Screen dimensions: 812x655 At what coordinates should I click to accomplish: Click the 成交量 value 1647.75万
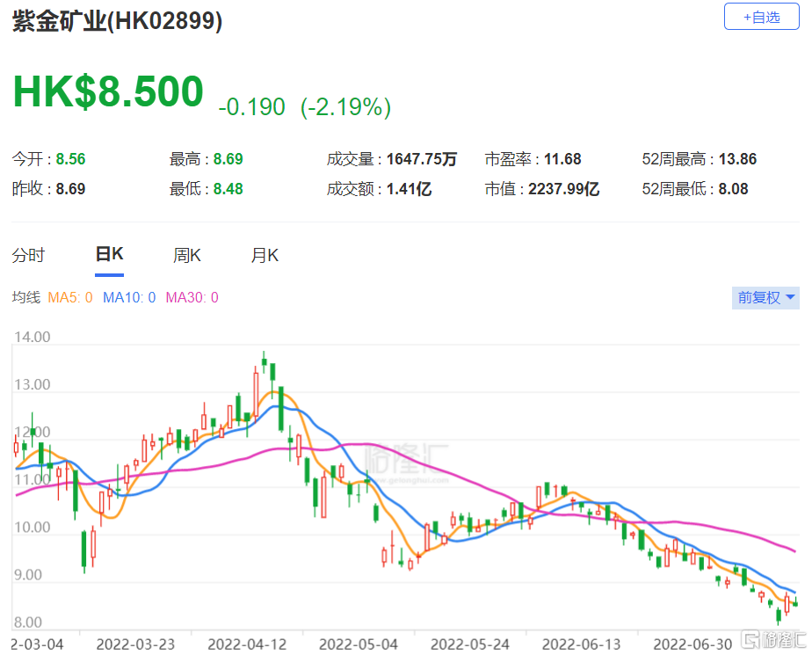click(422, 159)
